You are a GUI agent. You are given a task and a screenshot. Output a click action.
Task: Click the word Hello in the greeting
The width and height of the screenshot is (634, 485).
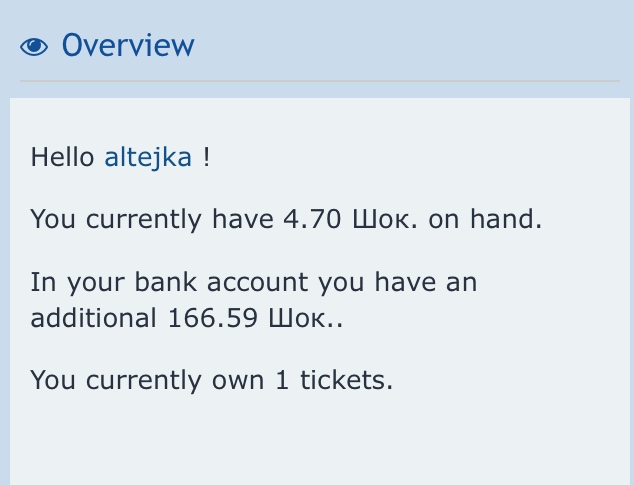64,157
